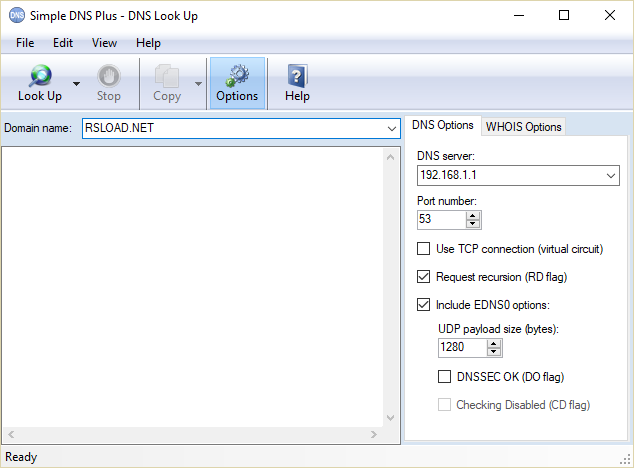The height and width of the screenshot is (468, 634).
Task: Toggle the Options gears toolbar button
Action: click(x=237, y=83)
